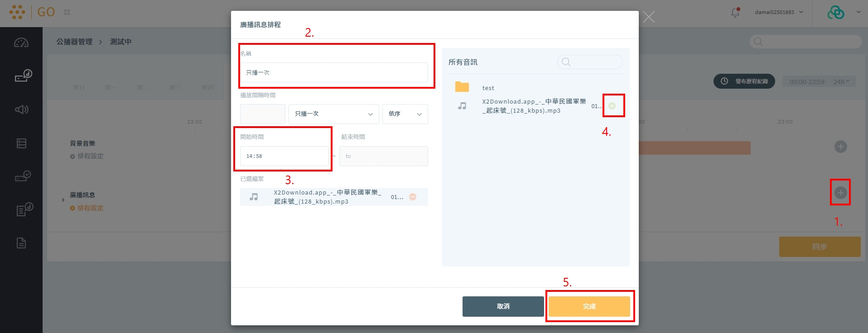Image resolution: width=868 pixels, height=333 pixels.
Task: Click the 完成 button
Action: click(x=589, y=306)
